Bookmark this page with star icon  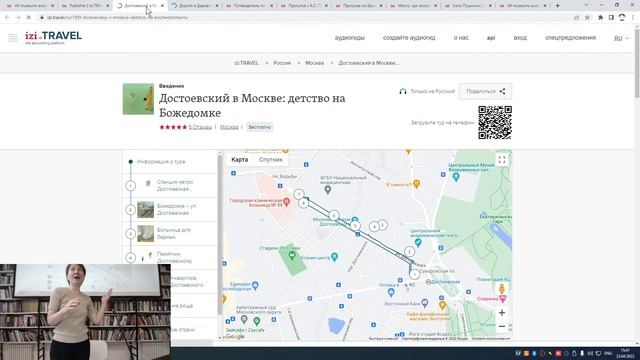pos(587,18)
